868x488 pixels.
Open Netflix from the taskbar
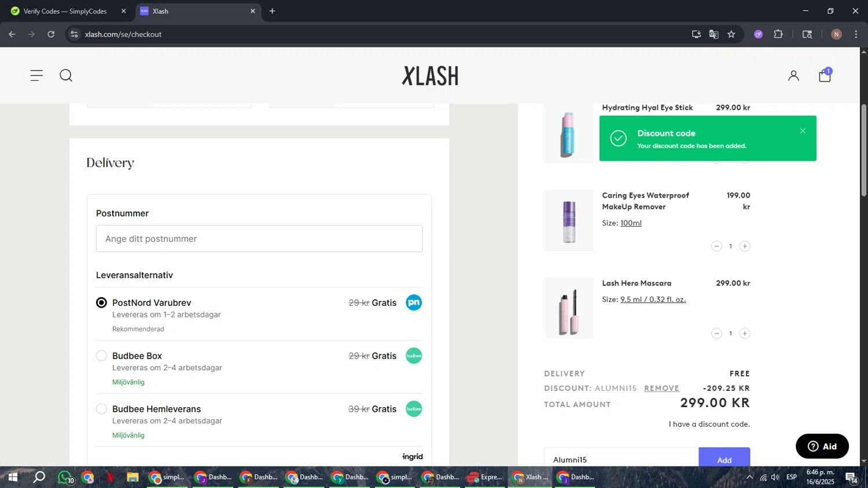coord(110,477)
